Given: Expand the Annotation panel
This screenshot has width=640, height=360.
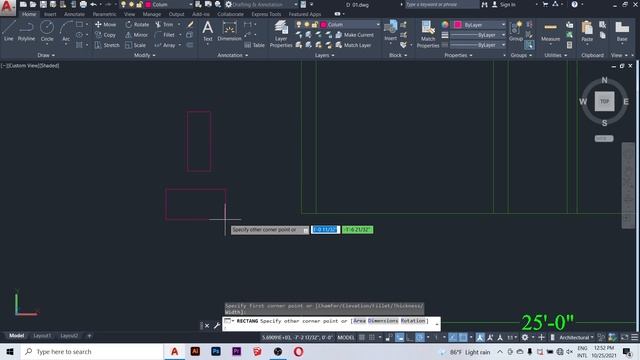Looking at the screenshot, I should point(232,55).
